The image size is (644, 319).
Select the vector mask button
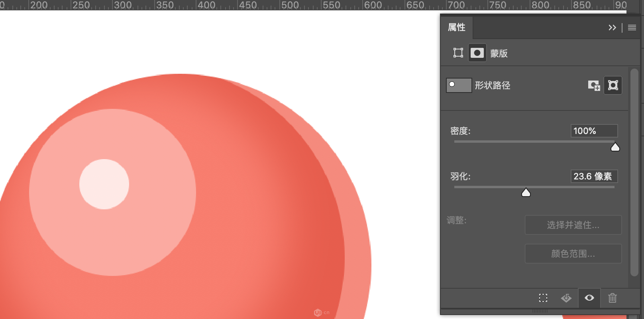(x=613, y=85)
